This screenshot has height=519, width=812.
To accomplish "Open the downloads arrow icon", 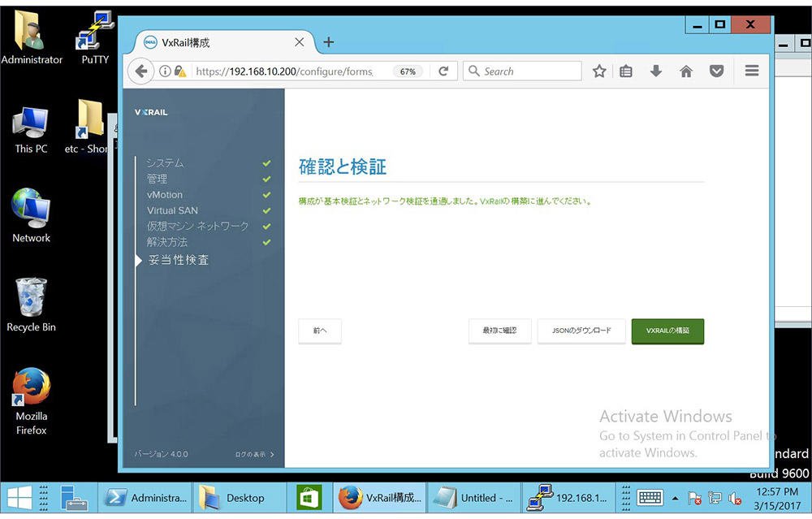I will tap(655, 71).
